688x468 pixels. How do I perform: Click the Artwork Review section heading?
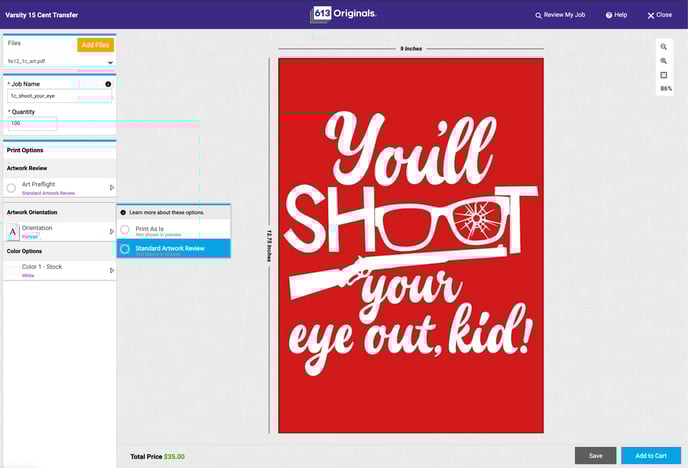[27, 168]
